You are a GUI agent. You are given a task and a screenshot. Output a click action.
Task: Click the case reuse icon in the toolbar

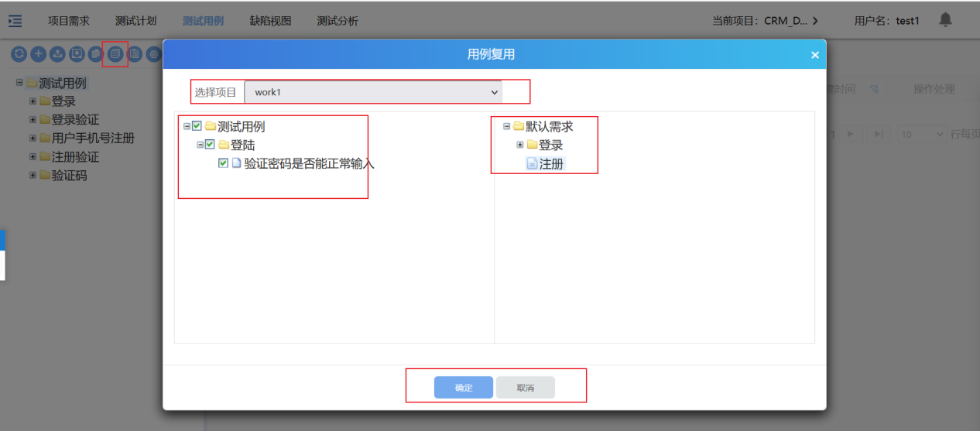(x=115, y=54)
